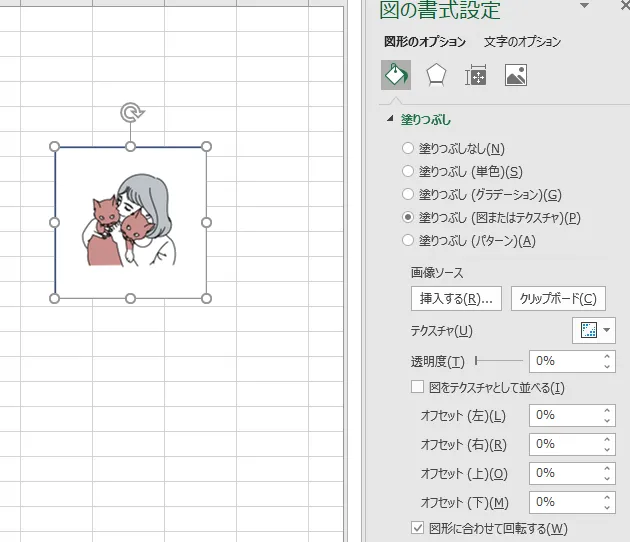Screen dimensions: 630x542
Task: Enable 図をテクスチャとして並べる checkbox
Action: pos(417,387)
